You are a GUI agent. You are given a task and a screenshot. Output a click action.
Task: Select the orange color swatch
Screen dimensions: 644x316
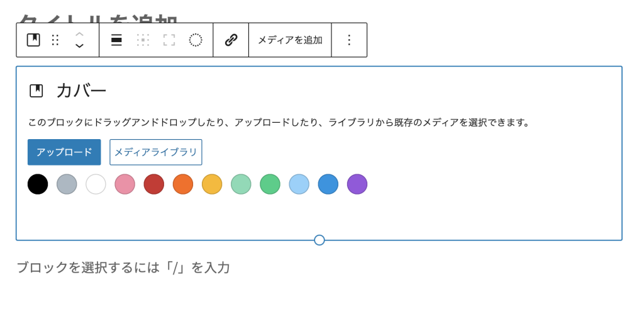183,184
